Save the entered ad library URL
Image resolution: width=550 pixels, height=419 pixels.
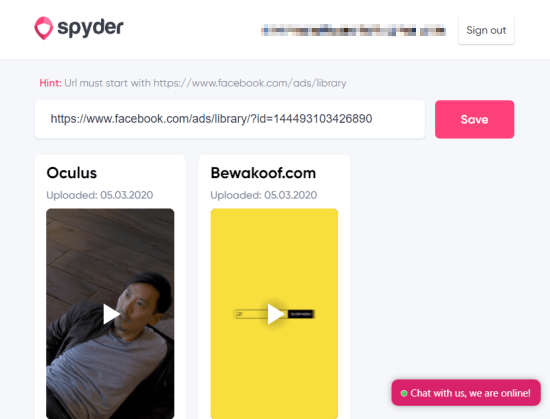tap(474, 119)
